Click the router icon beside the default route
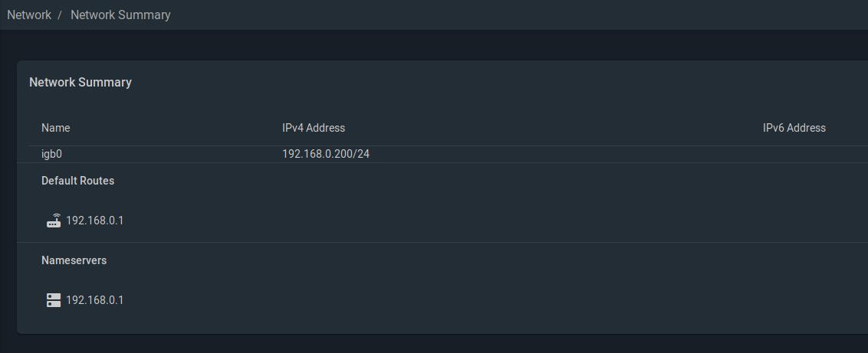 [54, 221]
